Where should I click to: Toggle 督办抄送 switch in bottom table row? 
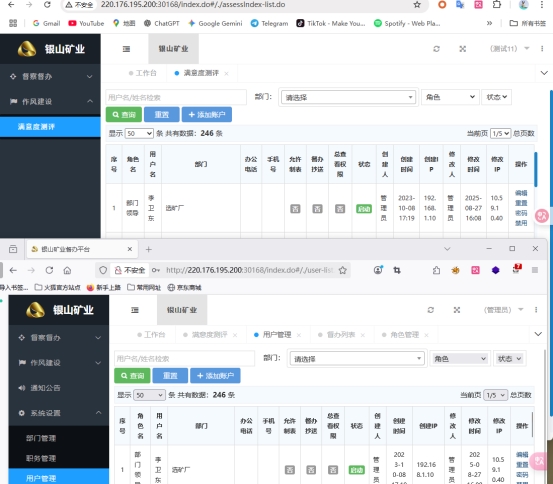pyautogui.click(x=311, y=470)
